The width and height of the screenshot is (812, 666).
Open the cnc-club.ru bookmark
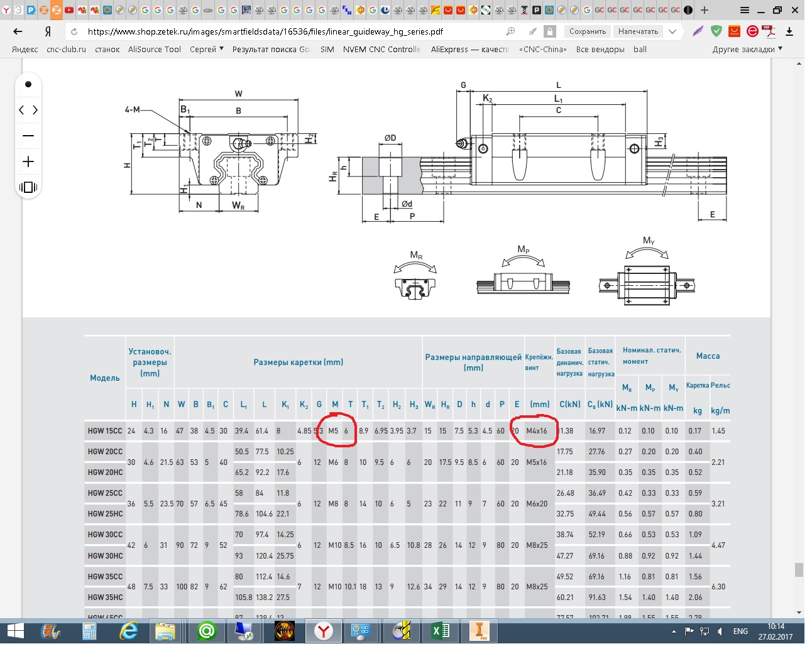coord(66,49)
